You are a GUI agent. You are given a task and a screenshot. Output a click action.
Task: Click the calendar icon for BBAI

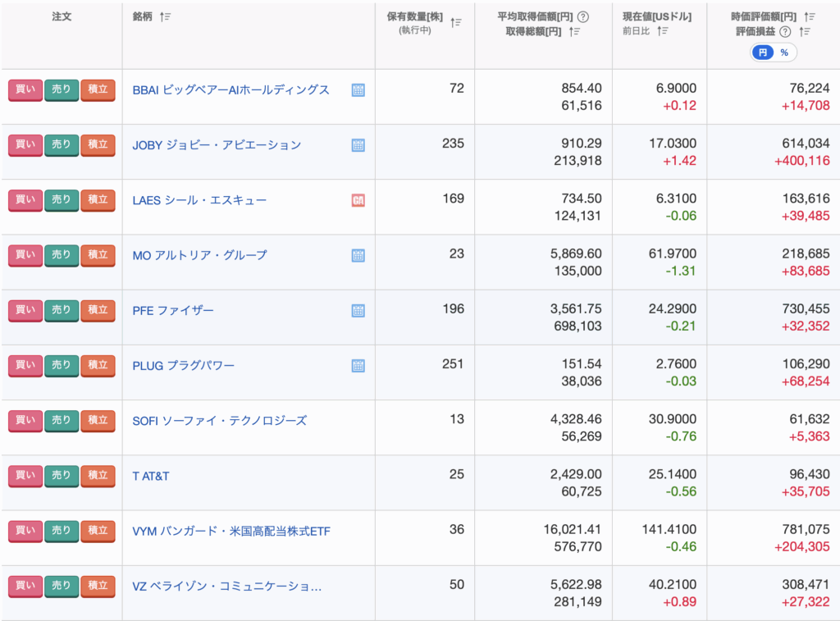click(358, 90)
